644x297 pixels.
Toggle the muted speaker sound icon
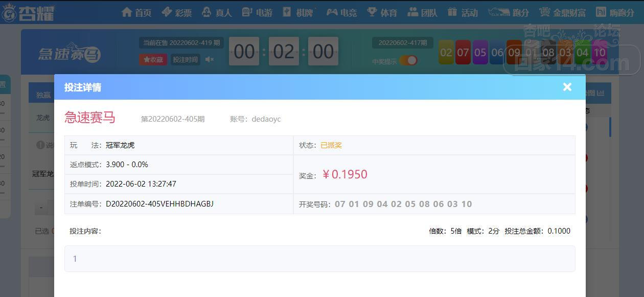209,59
